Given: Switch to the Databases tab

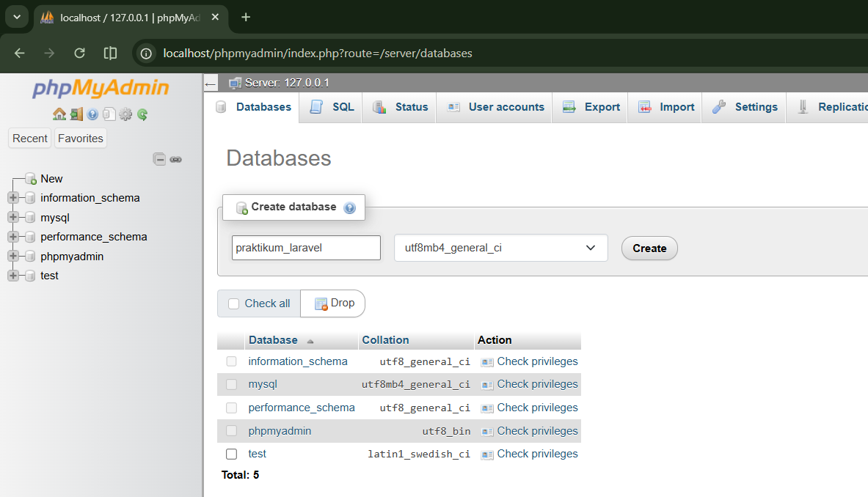Looking at the screenshot, I should click(254, 107).
